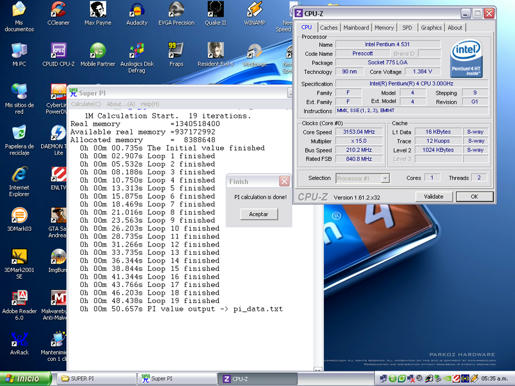Open the Calculate menu in Super PI
Viewport: 515px width, 386px height.
(x=86, y=104)
